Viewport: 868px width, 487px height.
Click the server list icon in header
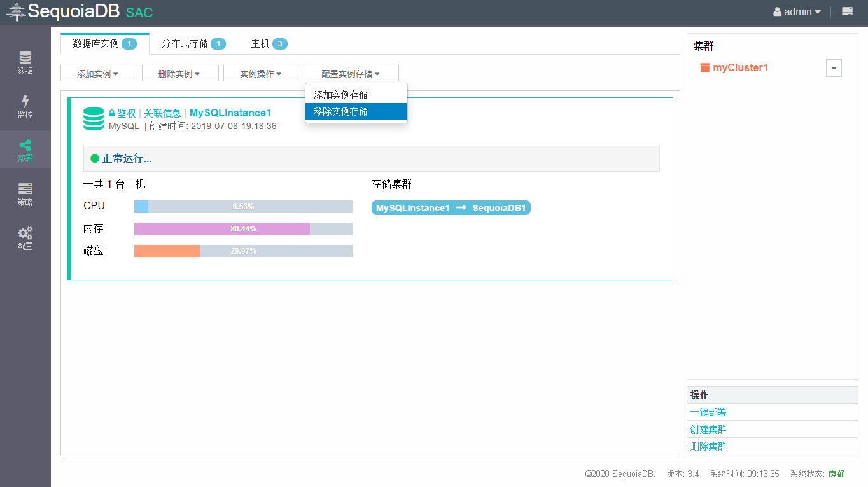click(x=847, y=11)
